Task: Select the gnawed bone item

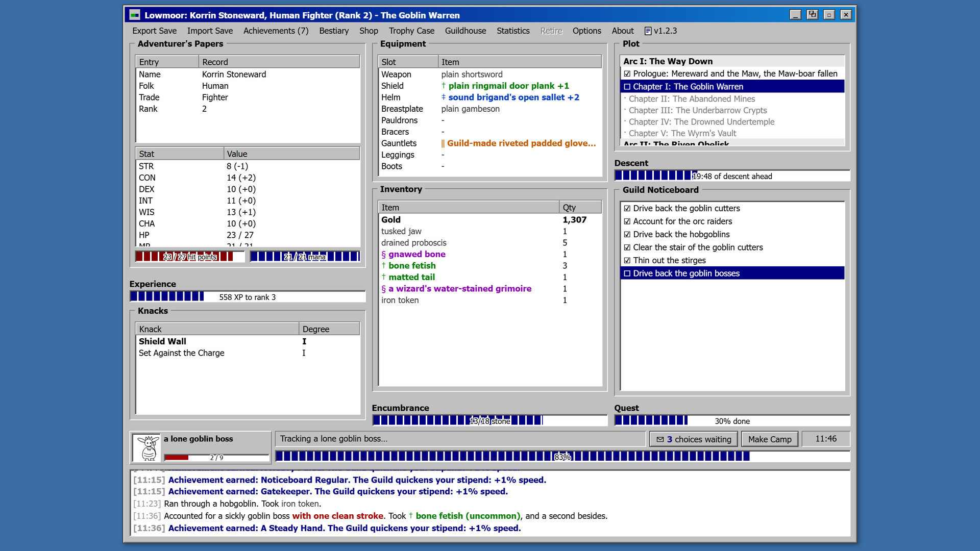Action: 490,255
